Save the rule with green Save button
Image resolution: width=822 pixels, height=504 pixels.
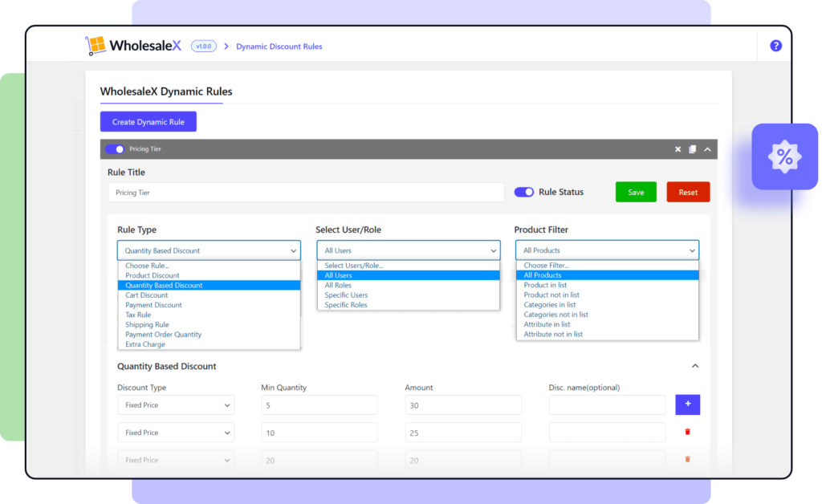click(x=636, y=193)
